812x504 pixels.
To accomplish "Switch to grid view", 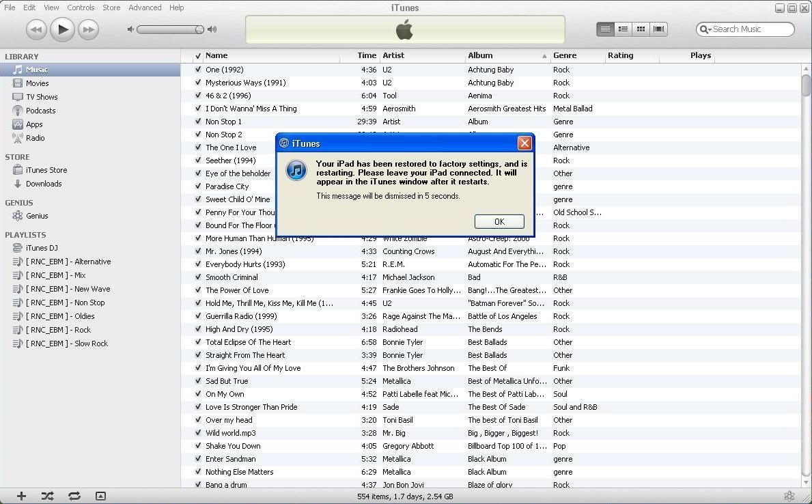I will coord(641,29).
